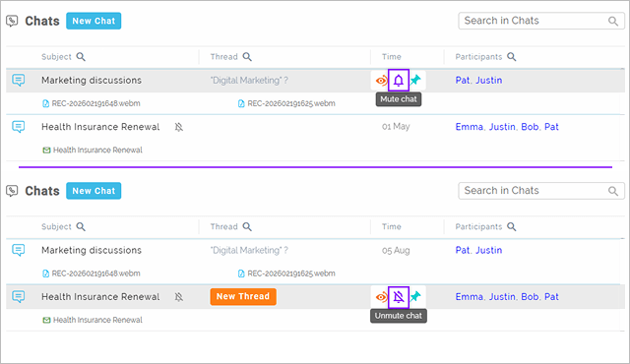Open "Digital Marketing" ? thread in lower panel
Screen dimensions: 630x364
coord(249,250)
